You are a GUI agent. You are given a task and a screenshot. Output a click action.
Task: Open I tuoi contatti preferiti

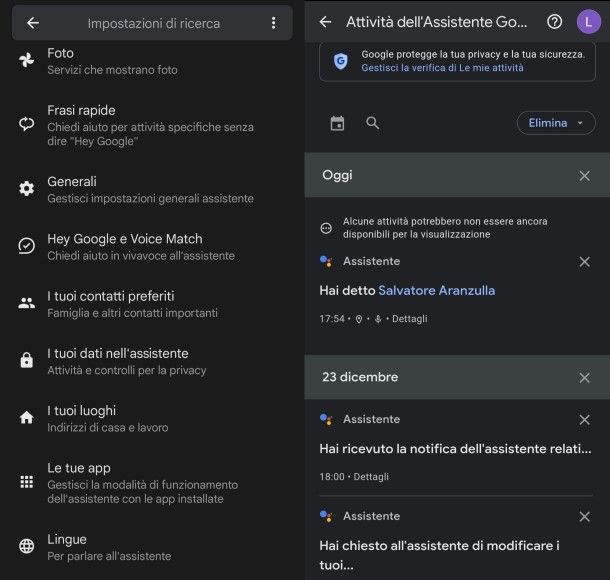click(152, 304)
